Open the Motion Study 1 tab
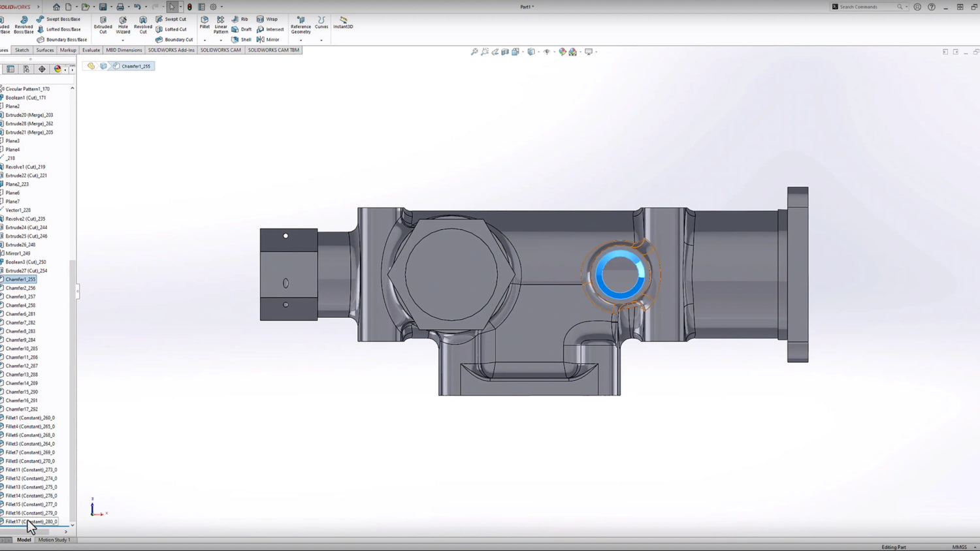980x551 pixels. [54, 540]
